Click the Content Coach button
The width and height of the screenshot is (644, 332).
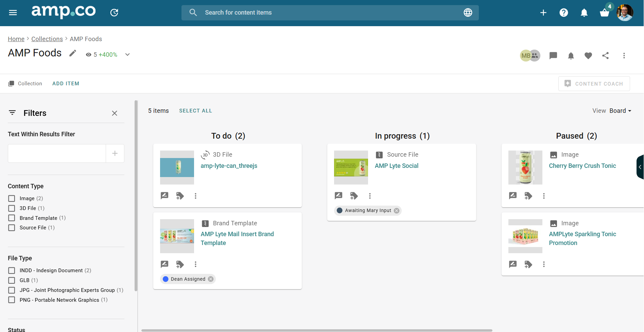pyautogui.click(x=594, y=84)
